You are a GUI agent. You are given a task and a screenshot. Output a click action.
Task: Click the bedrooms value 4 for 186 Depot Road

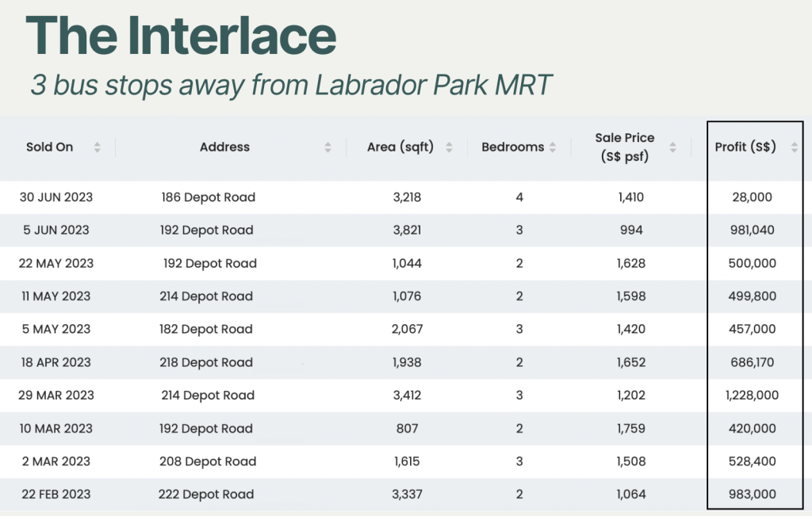tap(519, 197)
